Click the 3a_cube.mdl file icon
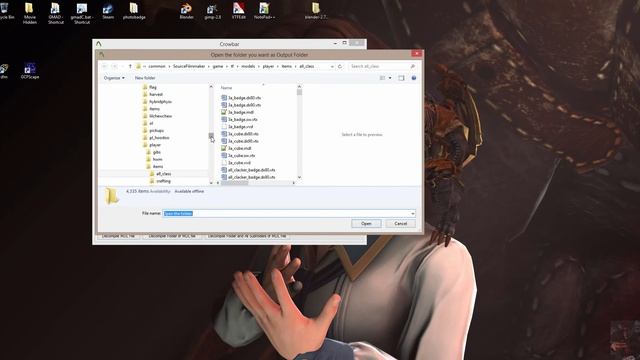The height and width of the screenshot is (360, 640). [224, 148]
